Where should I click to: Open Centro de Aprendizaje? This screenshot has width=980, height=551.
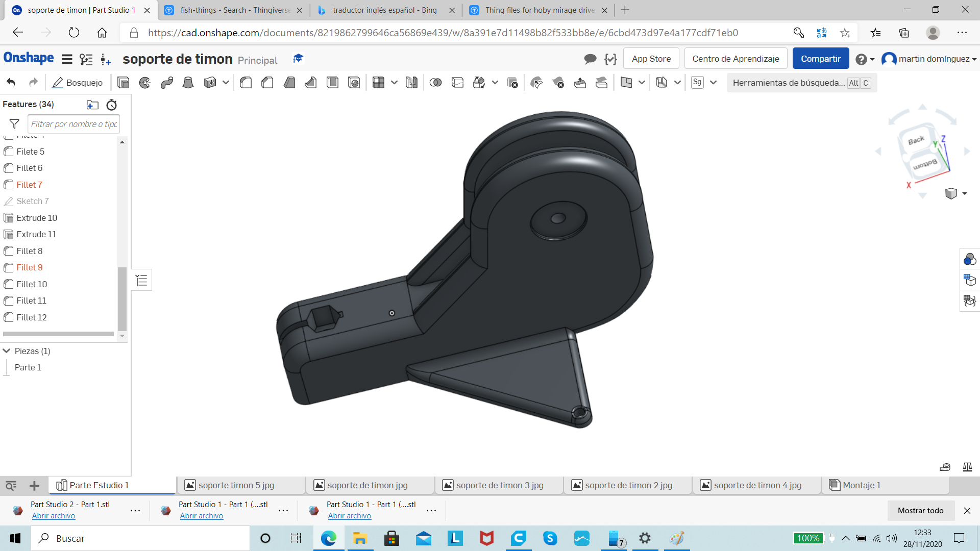pyautogui.click(x=736, y=59)
